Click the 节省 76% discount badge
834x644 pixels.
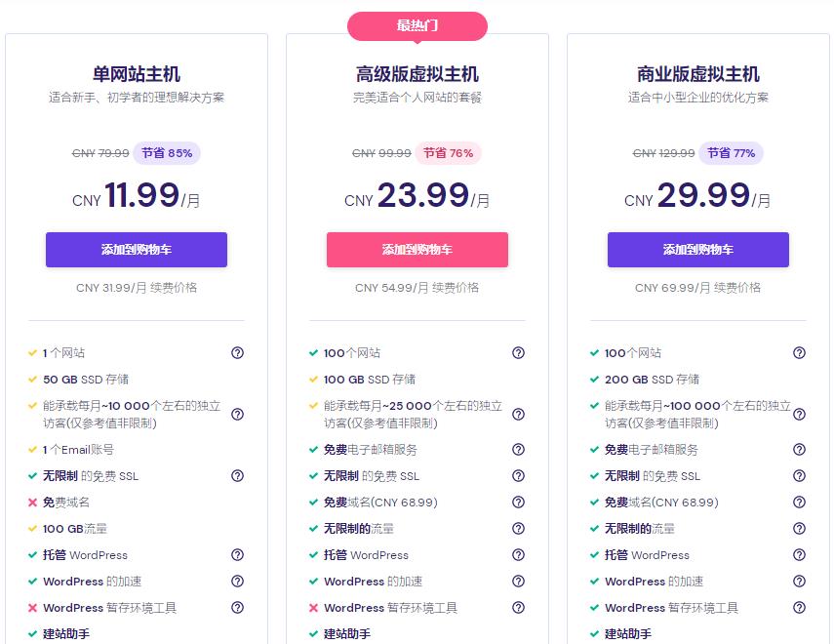[449, 153]
